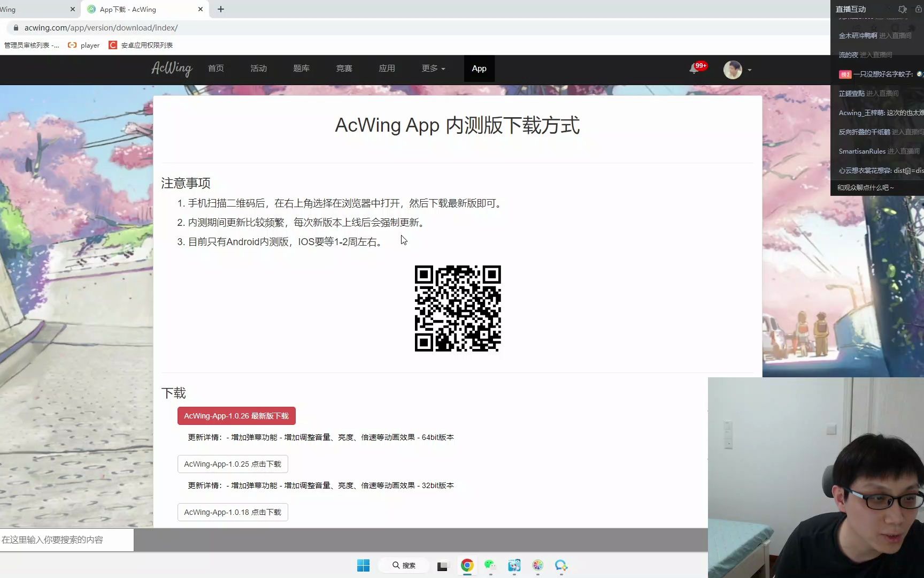Open the 安卓应用权限列表 bookmark
Image resolution: width=924 pixels, height=578 pixels.
pyautogui.click(x=141, y=45)
